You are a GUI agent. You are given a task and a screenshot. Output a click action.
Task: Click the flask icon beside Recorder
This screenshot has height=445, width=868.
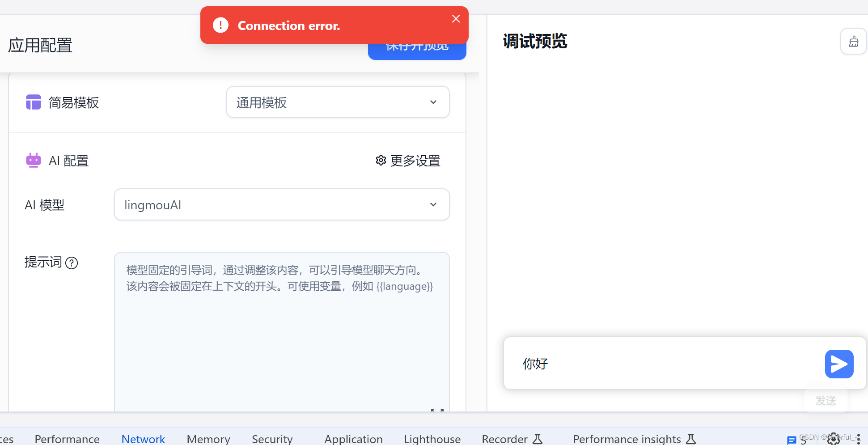click(538, 439)
